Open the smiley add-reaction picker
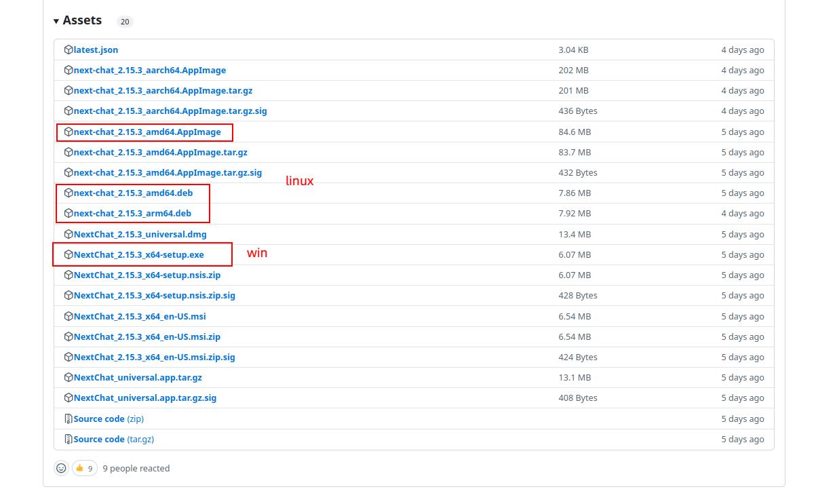The height and width of the screenshot is (504, 816). click(x=61, y=468)
